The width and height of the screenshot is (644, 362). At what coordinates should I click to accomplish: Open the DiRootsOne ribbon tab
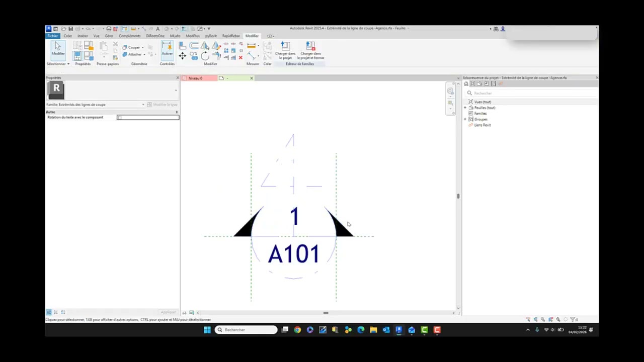tap(155, 36)
